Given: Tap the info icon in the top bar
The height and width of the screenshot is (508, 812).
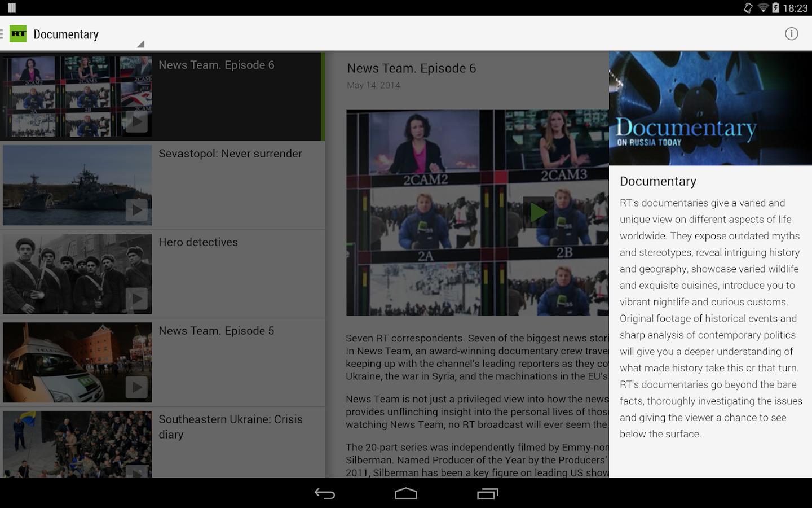Looking at the screenshot, I should point(792,34).
